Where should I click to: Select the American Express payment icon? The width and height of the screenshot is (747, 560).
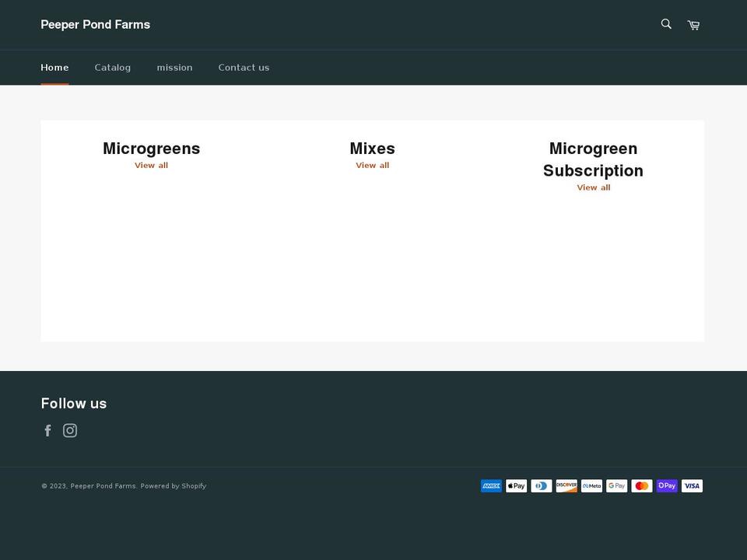tap(491, 485)
